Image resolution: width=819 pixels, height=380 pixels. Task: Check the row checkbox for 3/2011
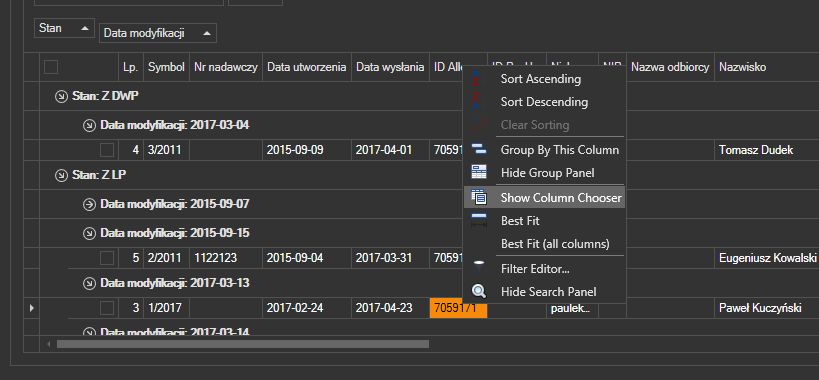107,150
